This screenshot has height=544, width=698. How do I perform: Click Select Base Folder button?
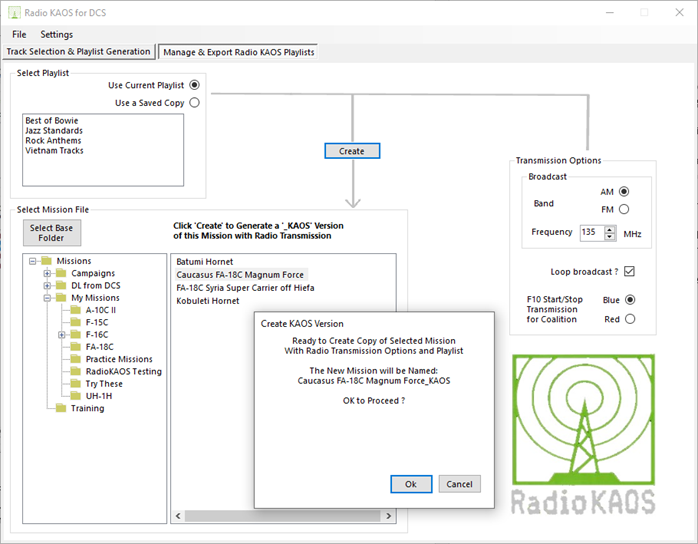[x=52, y=233]
